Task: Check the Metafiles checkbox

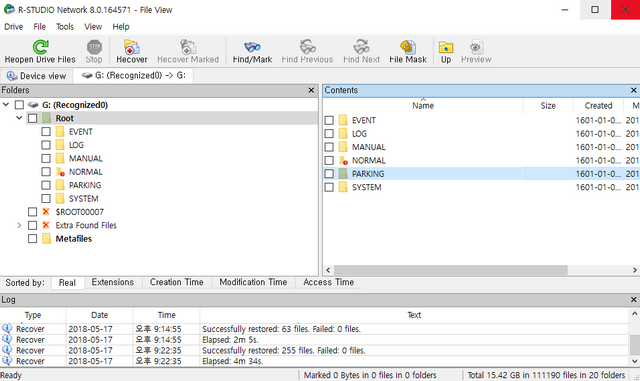Action: (x=33, y=238)
